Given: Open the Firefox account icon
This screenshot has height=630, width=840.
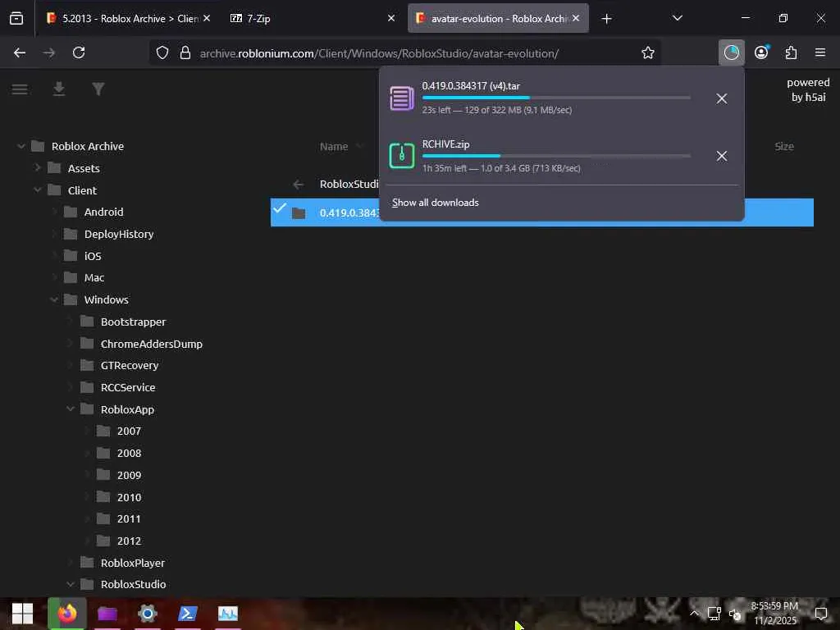Looking at the screenshot, I should pos(761,52).
